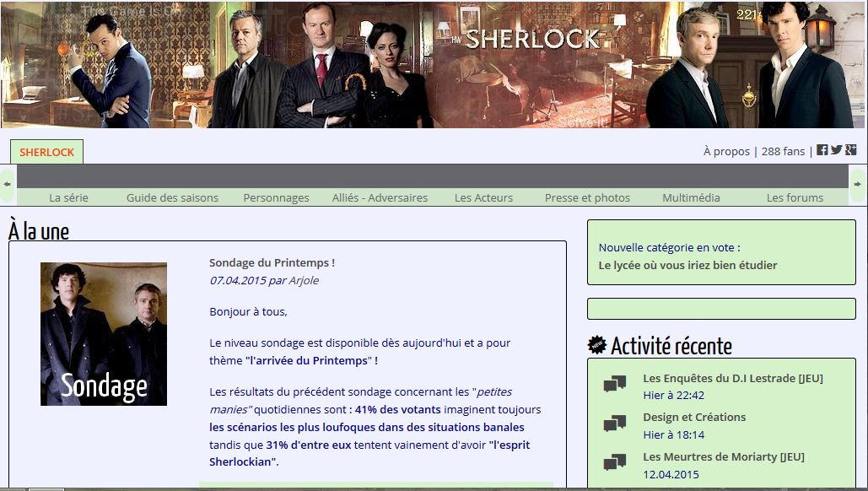Open the À propos link
This screenshot has width=868, height=491.
726,151
